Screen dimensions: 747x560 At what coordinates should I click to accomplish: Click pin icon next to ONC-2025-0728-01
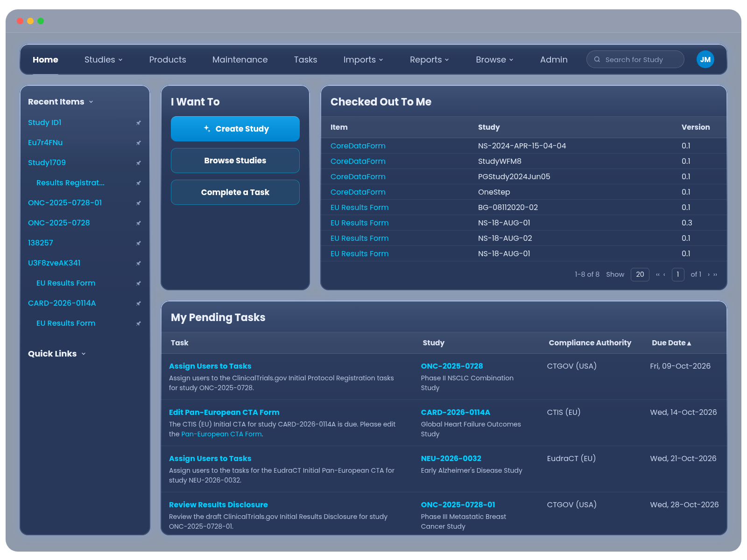tap(138, 203)
